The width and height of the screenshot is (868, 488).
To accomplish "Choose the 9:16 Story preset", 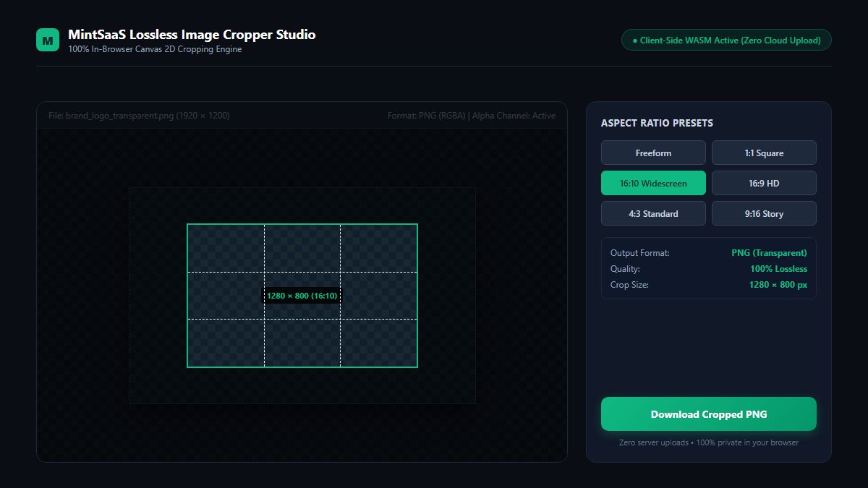I will tap(764, 213).
